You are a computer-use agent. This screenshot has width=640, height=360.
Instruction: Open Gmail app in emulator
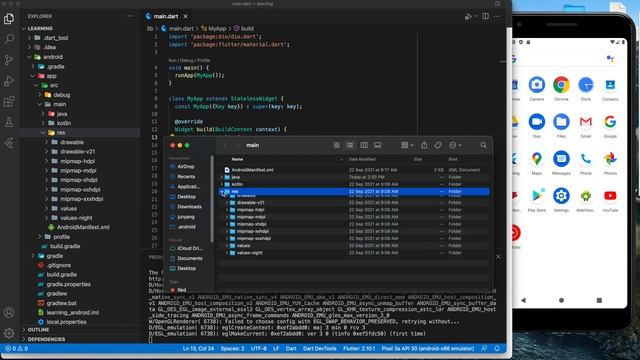(x=586, y=122)
